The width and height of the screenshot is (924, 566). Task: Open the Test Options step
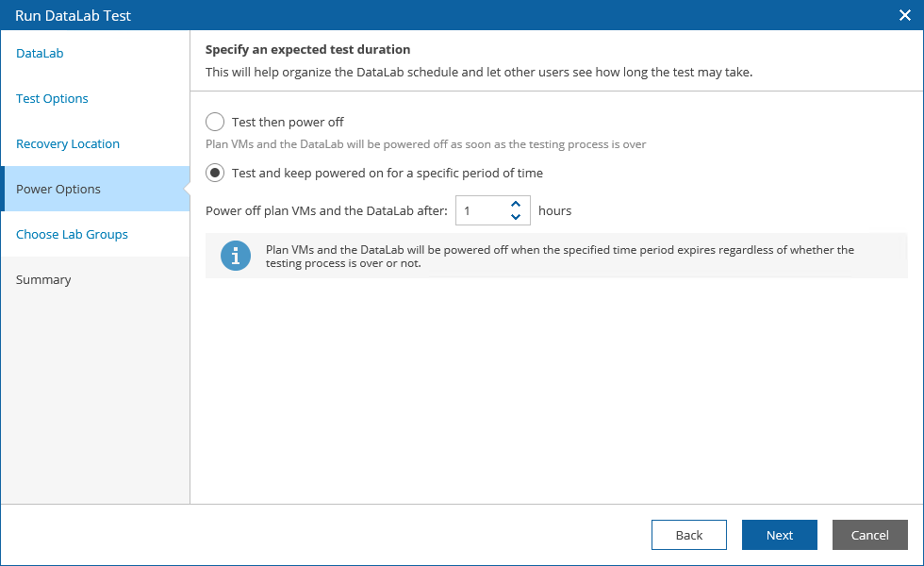52,98
